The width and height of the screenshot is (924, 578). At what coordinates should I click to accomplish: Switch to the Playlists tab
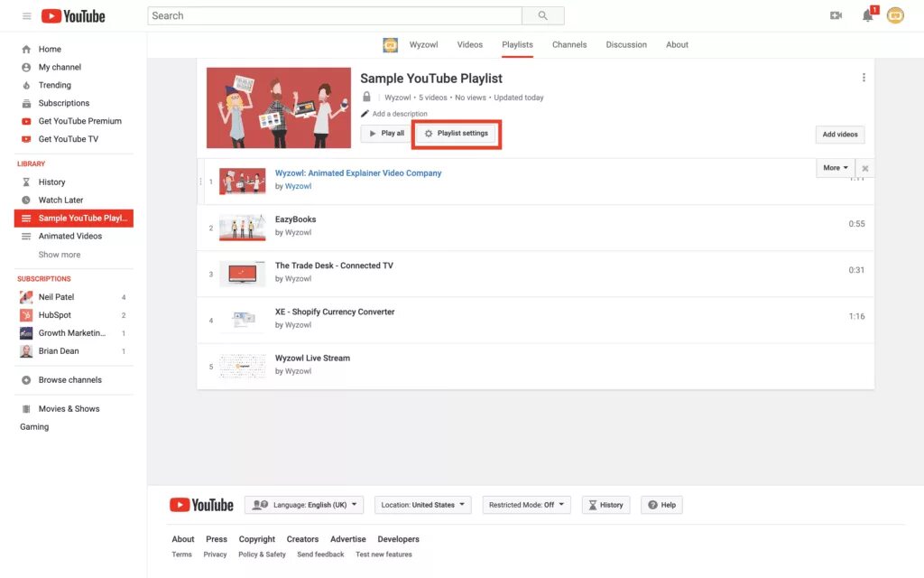coord(517,45)
